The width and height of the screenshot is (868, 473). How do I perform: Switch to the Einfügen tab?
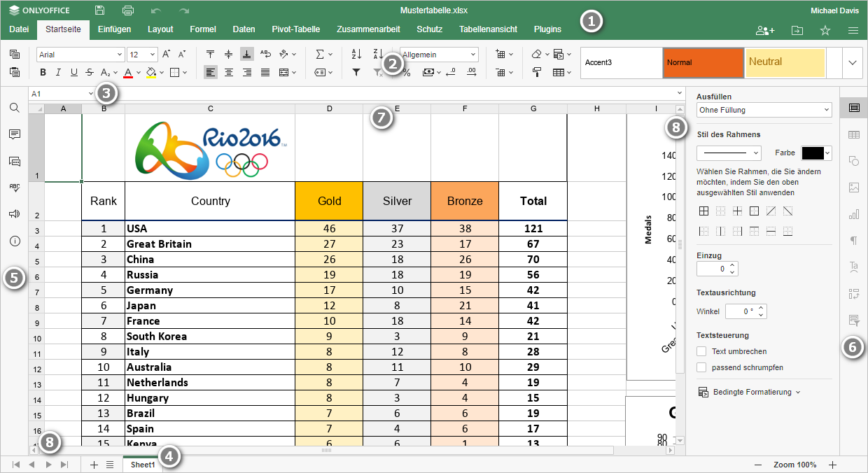pyautogui.click(x=114, y=29)
